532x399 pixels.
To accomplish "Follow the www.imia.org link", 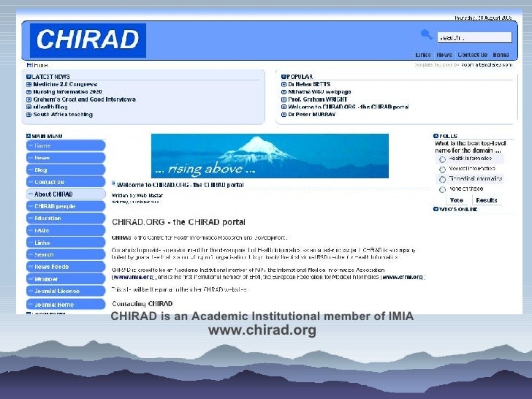I will [x=133, y=277].
